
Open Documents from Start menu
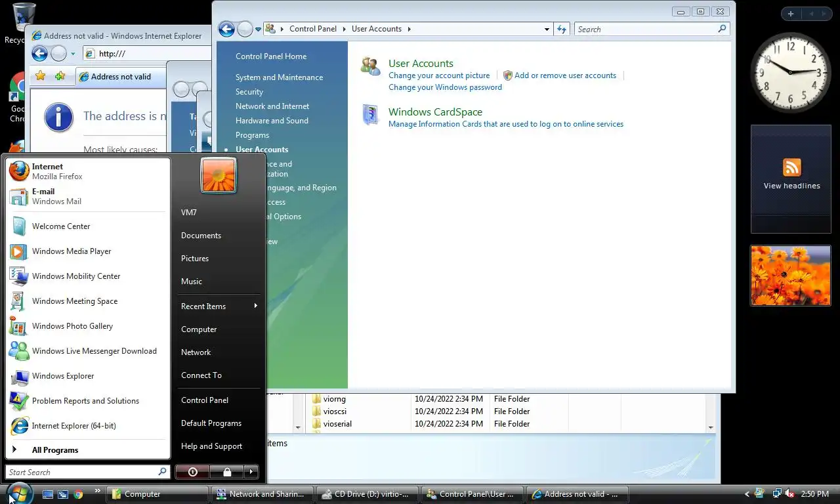[x=219, y=236]
